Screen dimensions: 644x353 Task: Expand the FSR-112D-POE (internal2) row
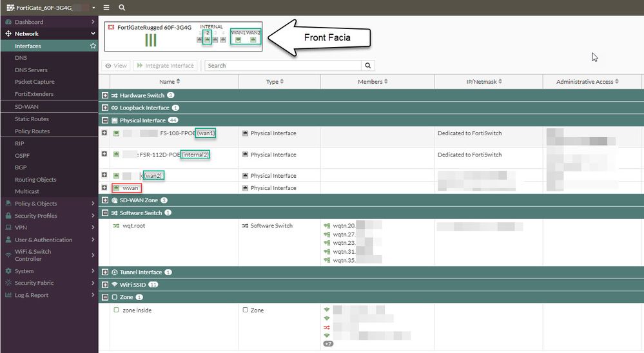coord(104,153)
